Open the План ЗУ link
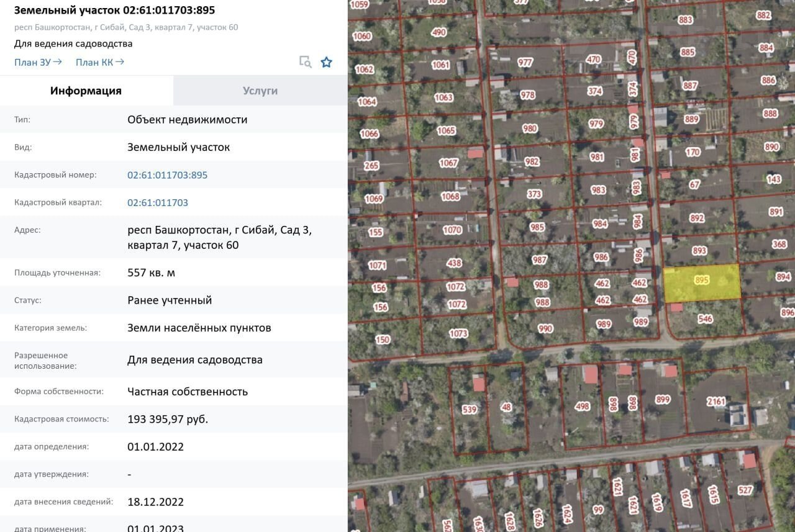This screenshot has height=532, width=795. click(x=38, y=62)
